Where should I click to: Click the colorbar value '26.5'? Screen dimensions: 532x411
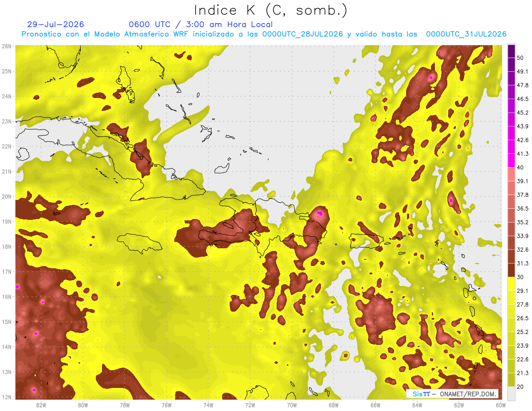[x=522, y=318]
